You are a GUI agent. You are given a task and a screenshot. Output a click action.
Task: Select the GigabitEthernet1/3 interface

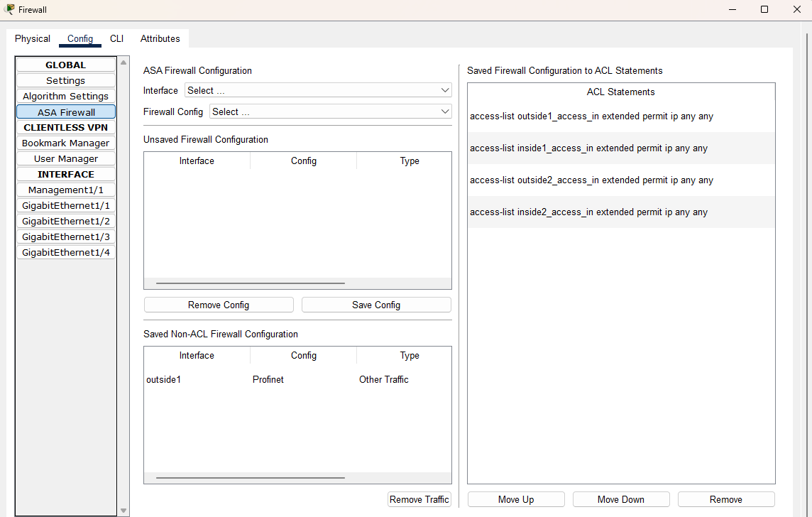coord(65,236)
